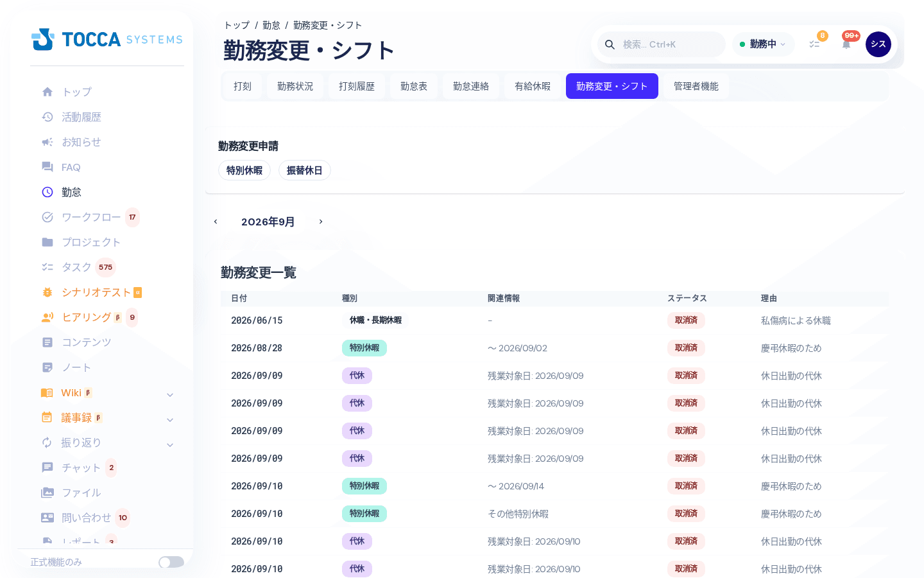924x578 pixels.
Task: Switch to the 勤務状況 tab
Action: 295,86
